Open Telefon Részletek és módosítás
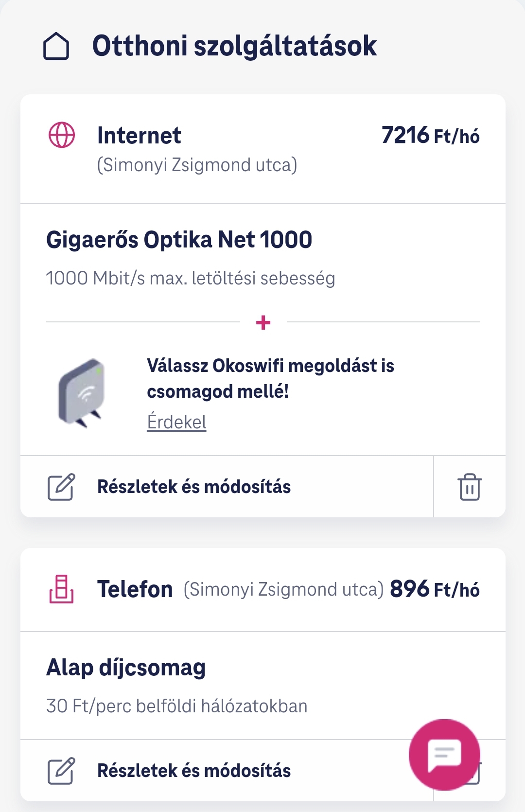The width and height of the screenshot is (525, 812). pyautogui.click(x=194, y=771)
